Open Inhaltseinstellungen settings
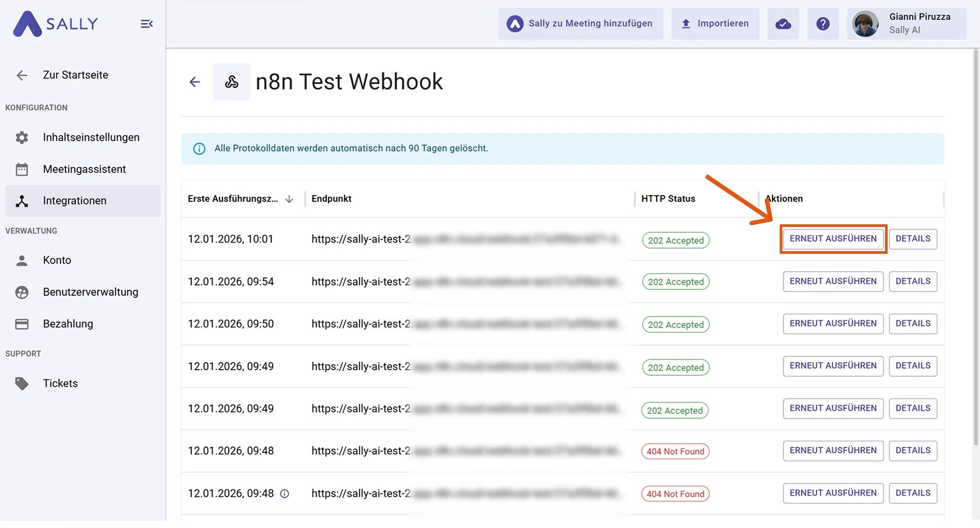980x528 pixels. (x=83, y=137)
